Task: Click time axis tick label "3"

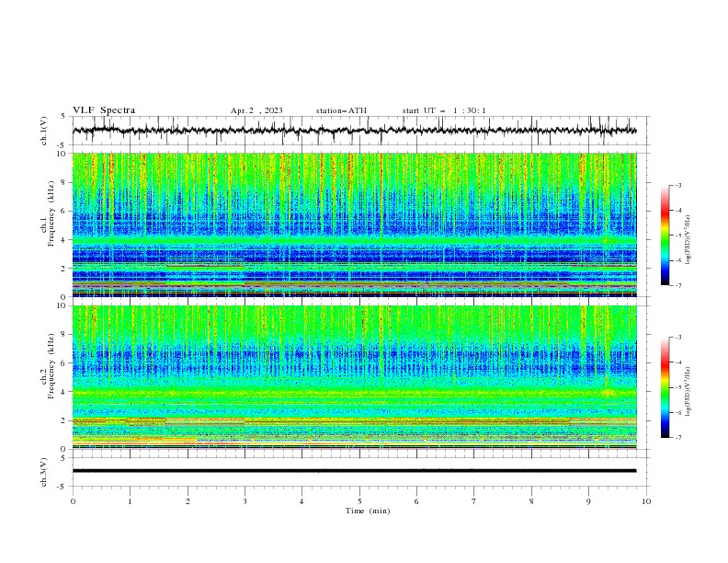Action: point(245,501)
